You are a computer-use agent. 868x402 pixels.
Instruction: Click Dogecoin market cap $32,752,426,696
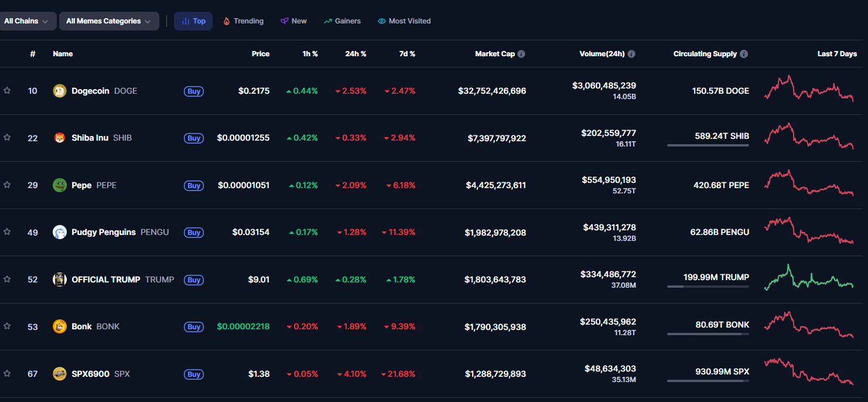(x=492, y=91)
